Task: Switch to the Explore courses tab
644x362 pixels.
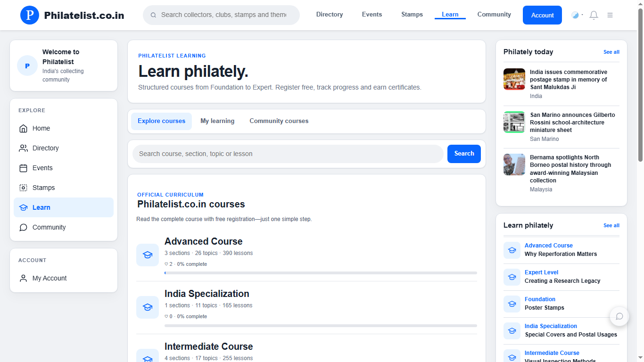Action: tap(161, 121)
